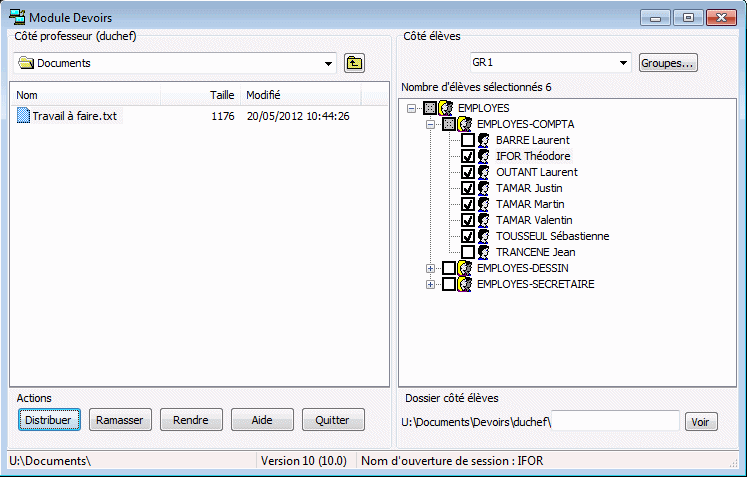Select the BARRE Laurent name label
The width and height of the screenshot is (747, 477).
[533, 140]
